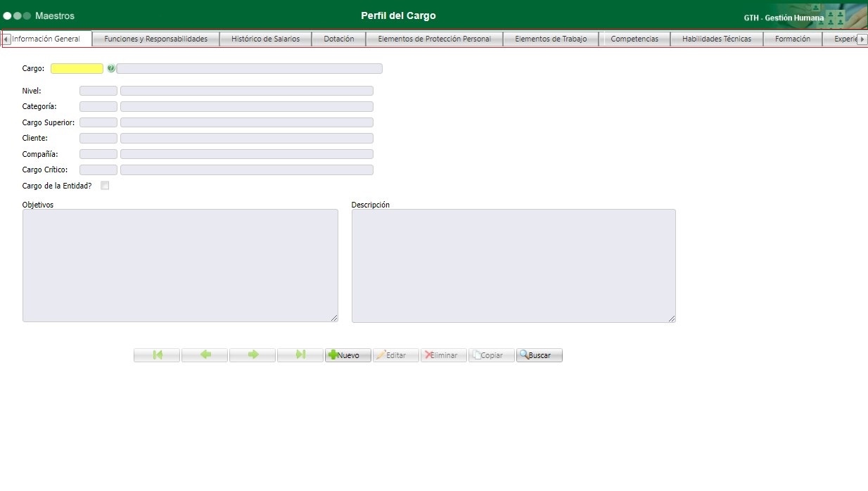Click the Copiar button
Screen dimensions: 868x491
492,355
